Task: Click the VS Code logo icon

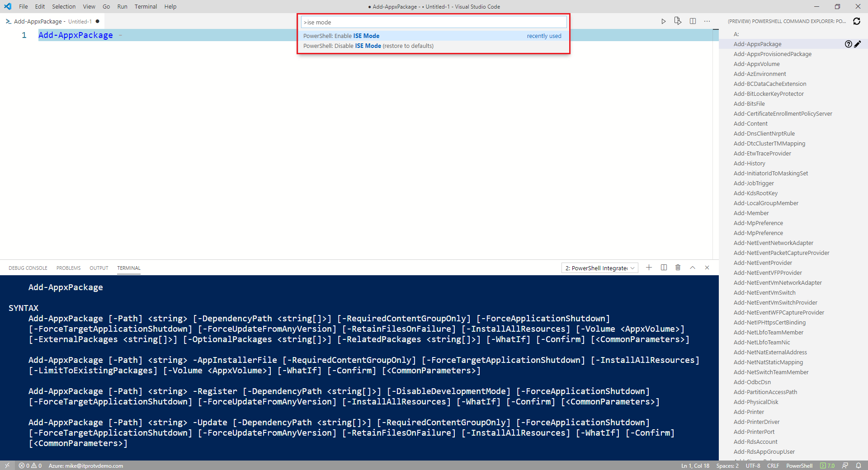Action: pyautogui.click(x=8, y=6)
